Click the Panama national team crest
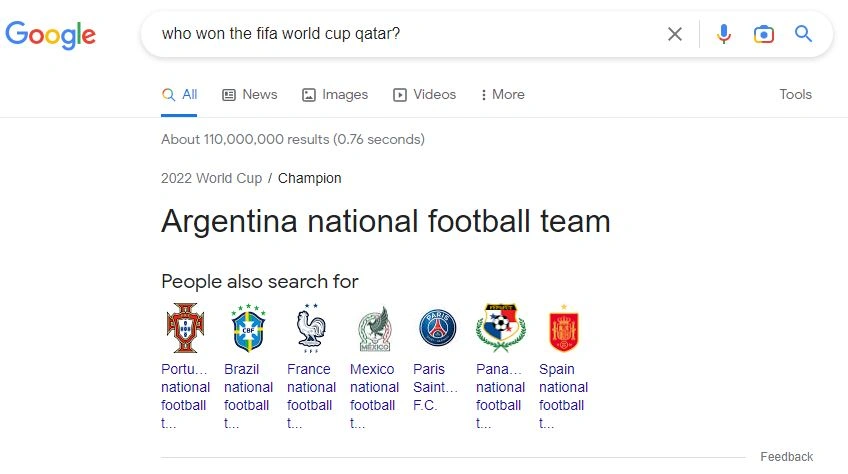 point(500,327)
